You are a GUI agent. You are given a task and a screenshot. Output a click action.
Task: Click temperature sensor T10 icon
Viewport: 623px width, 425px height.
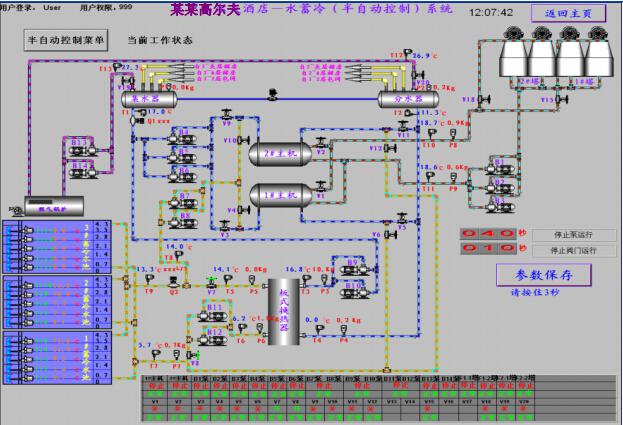pos(431,134)
